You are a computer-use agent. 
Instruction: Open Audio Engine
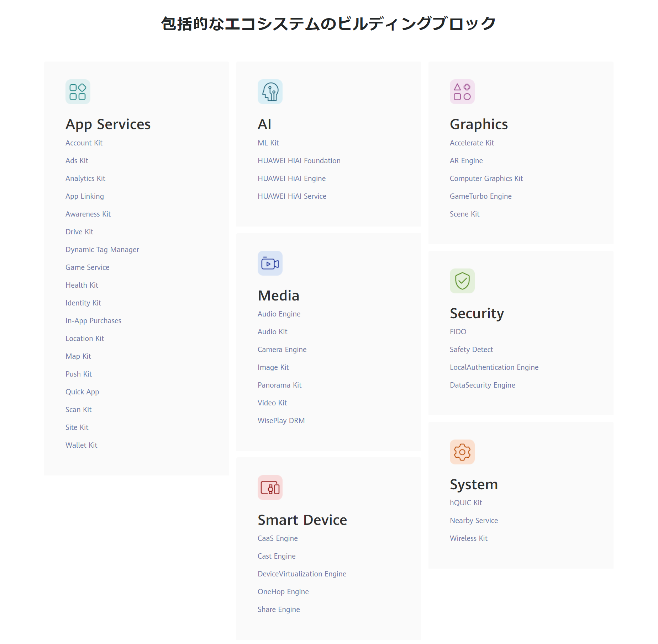[x=279, y=314]
